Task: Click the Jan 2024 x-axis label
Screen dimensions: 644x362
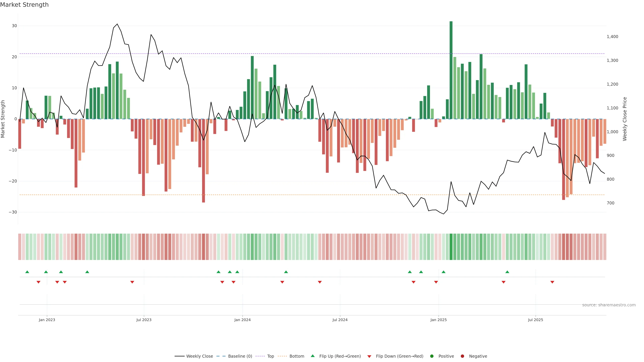Action: 242,320
